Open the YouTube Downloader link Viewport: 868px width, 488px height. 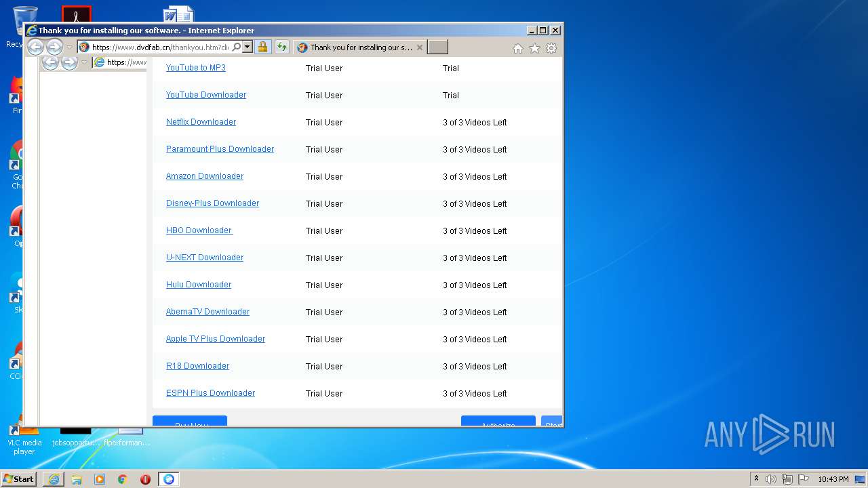(206, 95)
